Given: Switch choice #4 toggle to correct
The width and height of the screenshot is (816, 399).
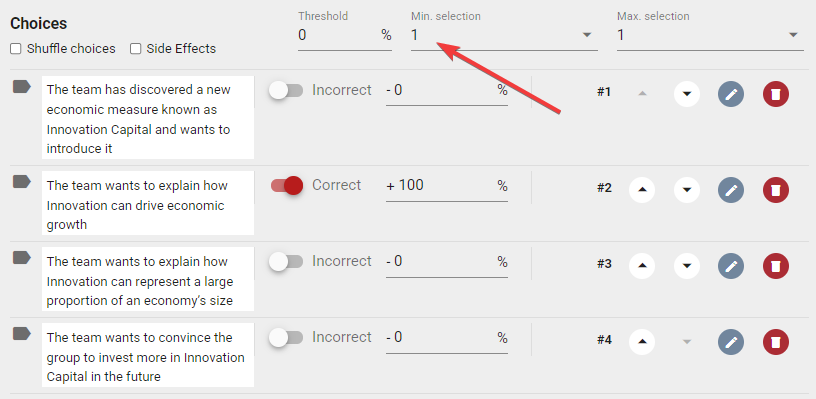Looking at the screenshot, I should click(x=286, y=338).
